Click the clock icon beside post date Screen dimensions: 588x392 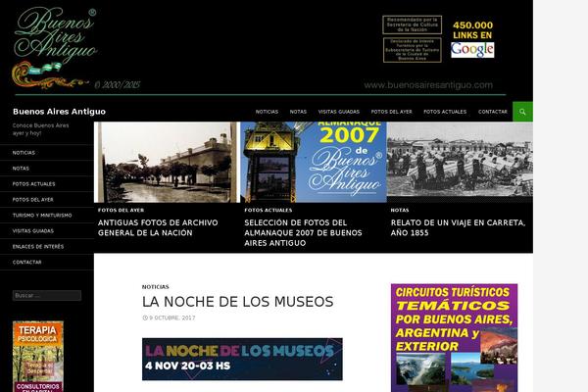click(145, 318)
